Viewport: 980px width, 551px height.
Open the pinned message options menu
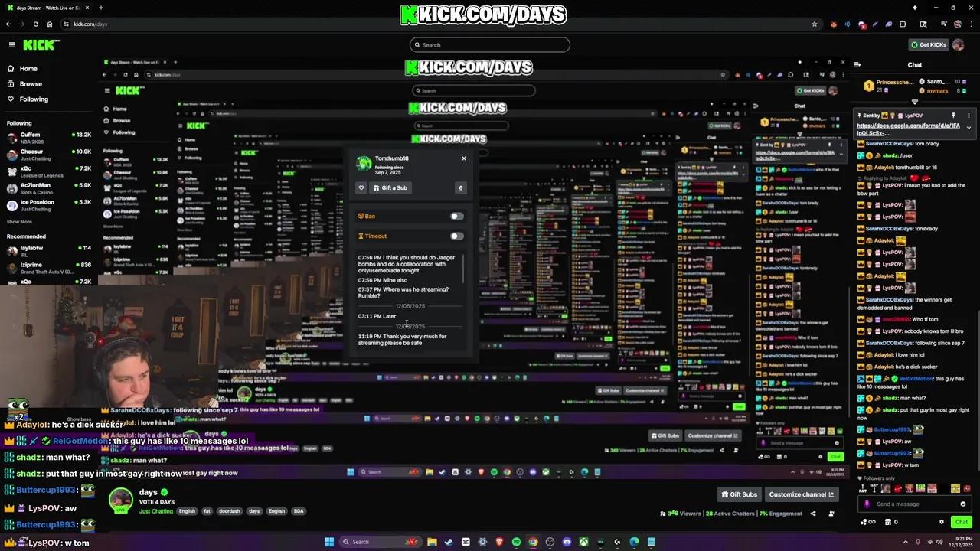pyautogui.click(x=969, y=116)
